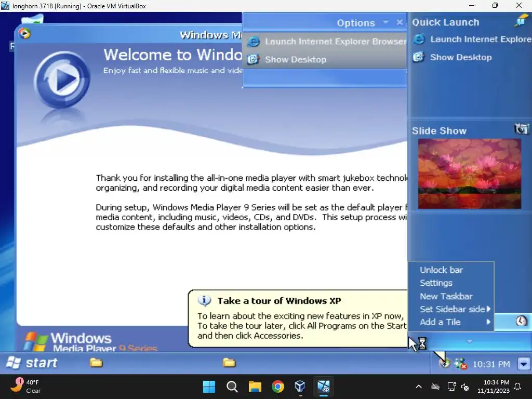Click the second folder icon on XP taskbar
The height and width of the screenshot is (399, 532).
pos(229,363)
